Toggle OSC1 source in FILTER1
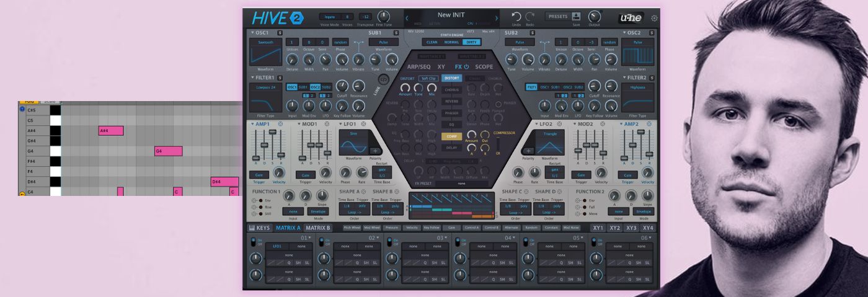The width and height of the screenshot is (868, 297). tap(292, 87)
